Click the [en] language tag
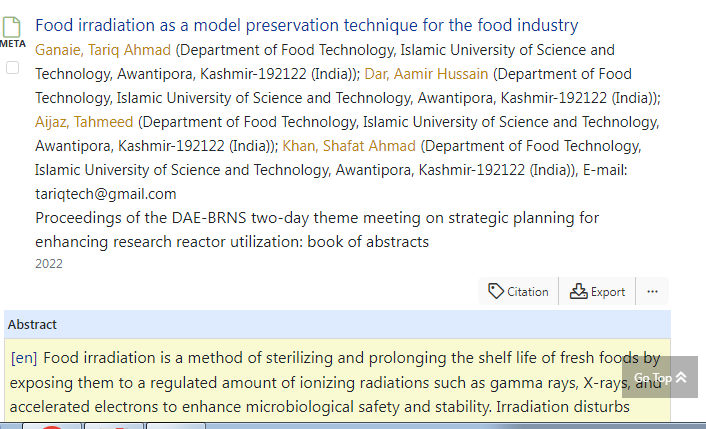Image resolution: width=706 pixels, height=429 pixels. (x=24, y=358)
